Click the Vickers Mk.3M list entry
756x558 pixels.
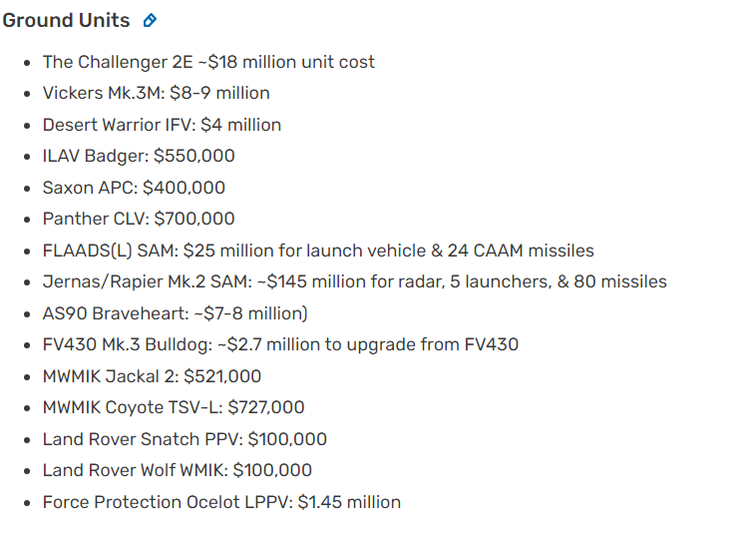click(156, 93)
